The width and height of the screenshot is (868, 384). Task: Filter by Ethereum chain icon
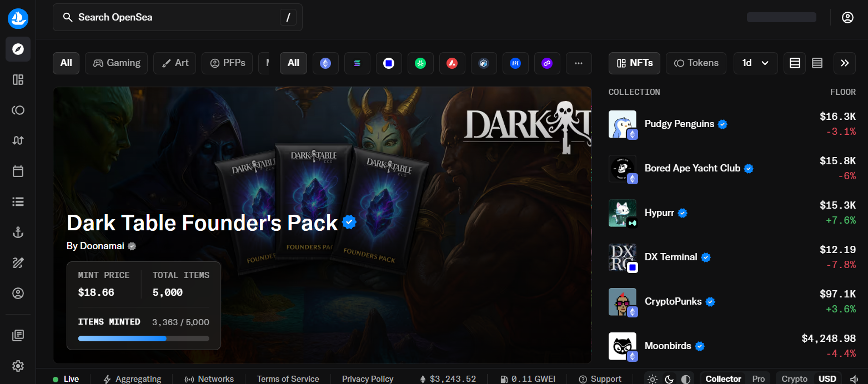click(325, 63)
